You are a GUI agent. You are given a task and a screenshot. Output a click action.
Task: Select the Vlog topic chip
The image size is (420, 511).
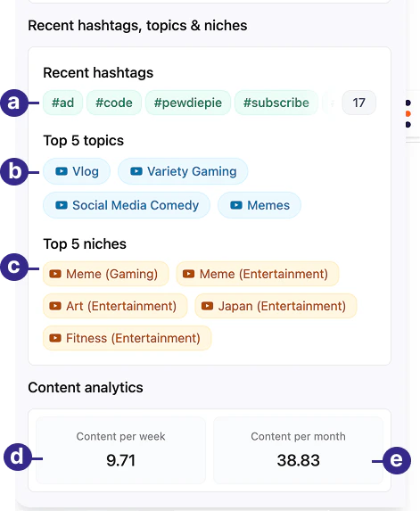tap(77, 171)
